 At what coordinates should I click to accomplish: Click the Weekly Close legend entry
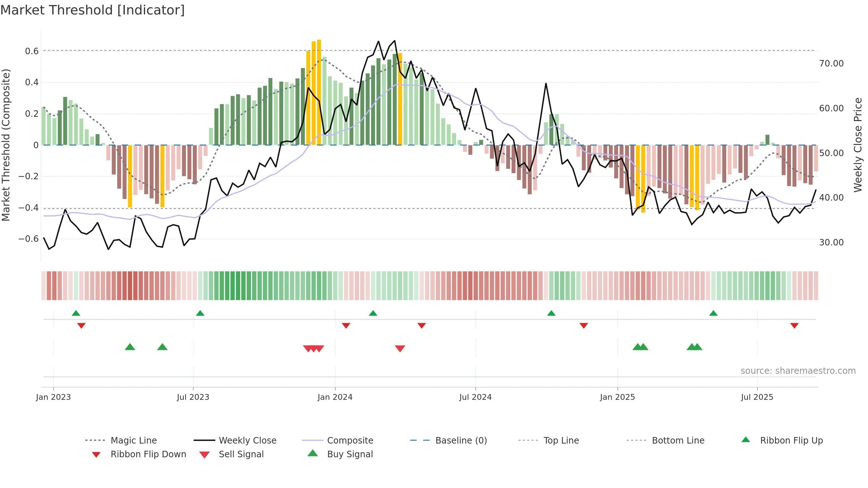(235, 440)
